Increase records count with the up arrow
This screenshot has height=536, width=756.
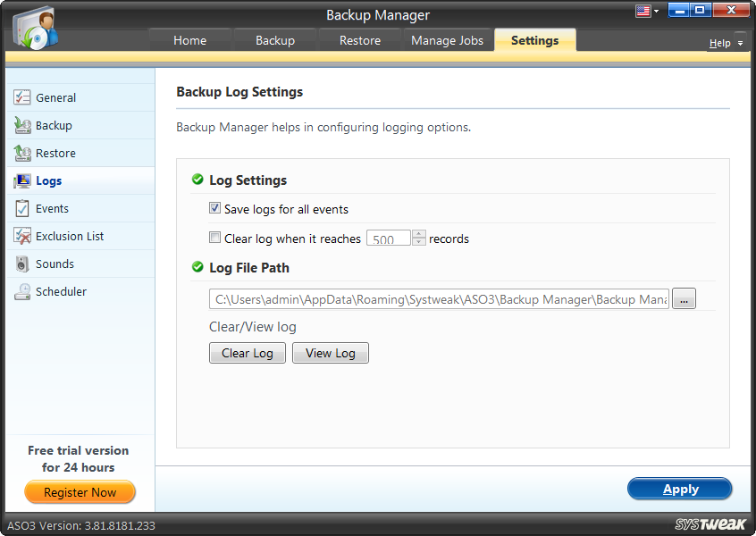point(418,234)
